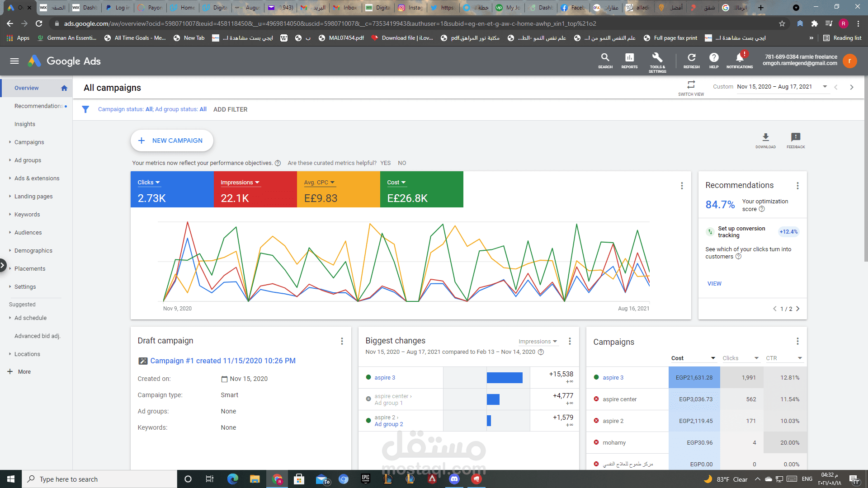868x488 pixels.
Task: Answer YES to curated metrics
Action: click(x=385, y=163)
